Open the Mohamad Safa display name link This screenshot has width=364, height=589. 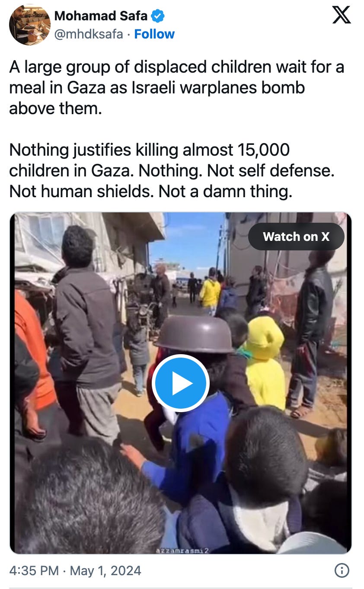(101, 16)
